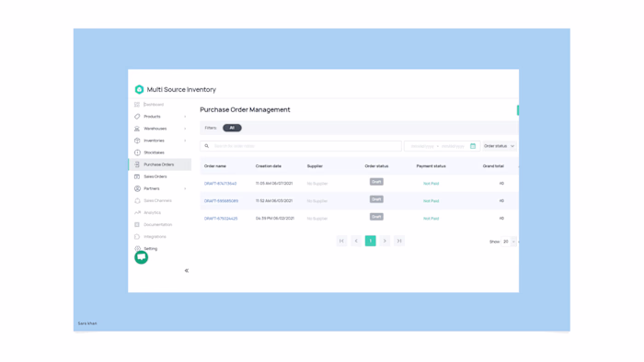
Task: Click Not Paid in DRAFT-595685089 row
Action: pyautogui.click(x=431, y=201)
